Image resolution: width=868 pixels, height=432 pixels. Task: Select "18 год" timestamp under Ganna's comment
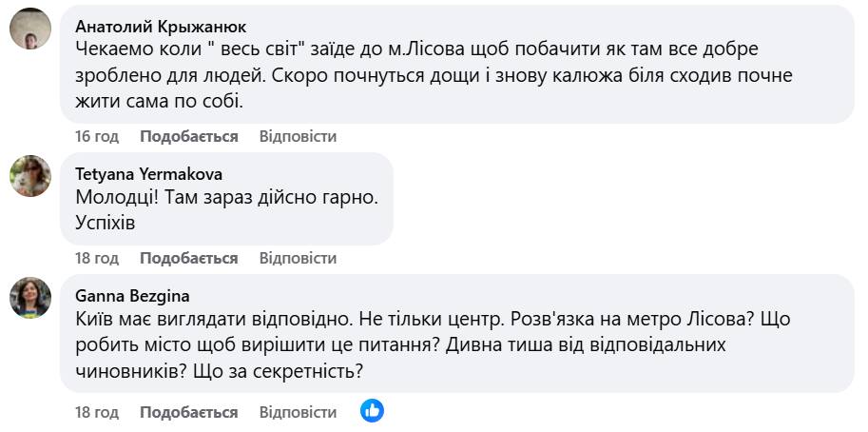[96, 412]
